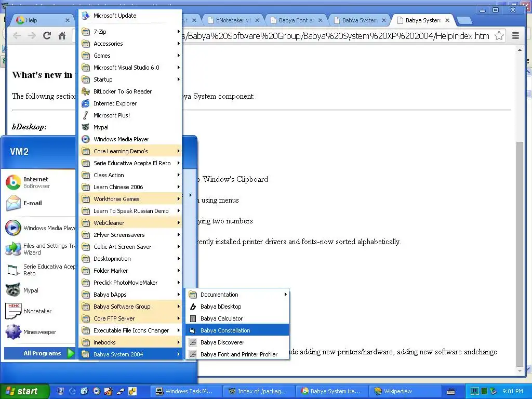
Task: Expand the Documentation submenu arrow
Action: click(286, 295)
